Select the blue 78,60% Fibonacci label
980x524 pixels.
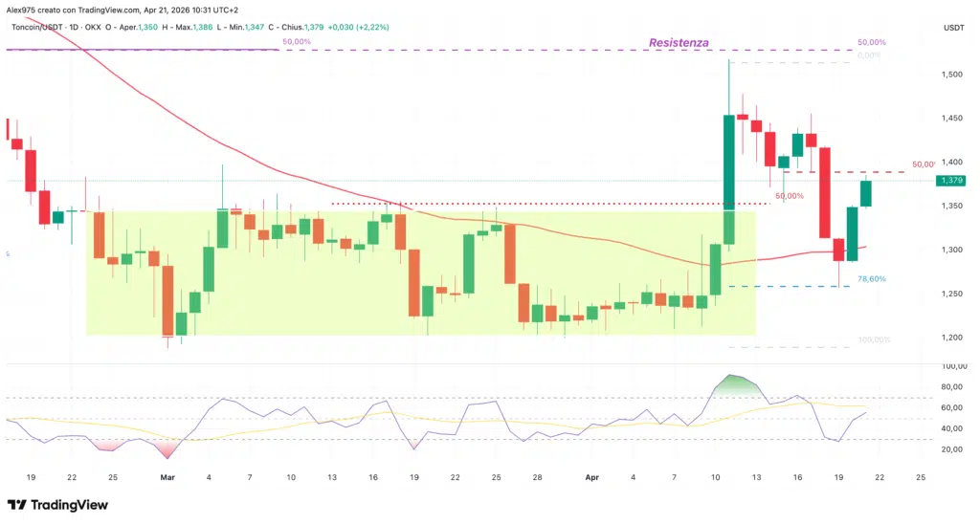pos(871,279)
